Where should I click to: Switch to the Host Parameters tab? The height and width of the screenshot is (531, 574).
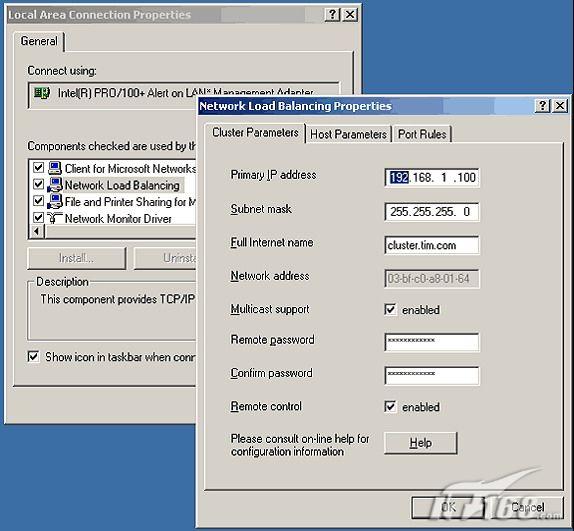click(x=348, y=134)
